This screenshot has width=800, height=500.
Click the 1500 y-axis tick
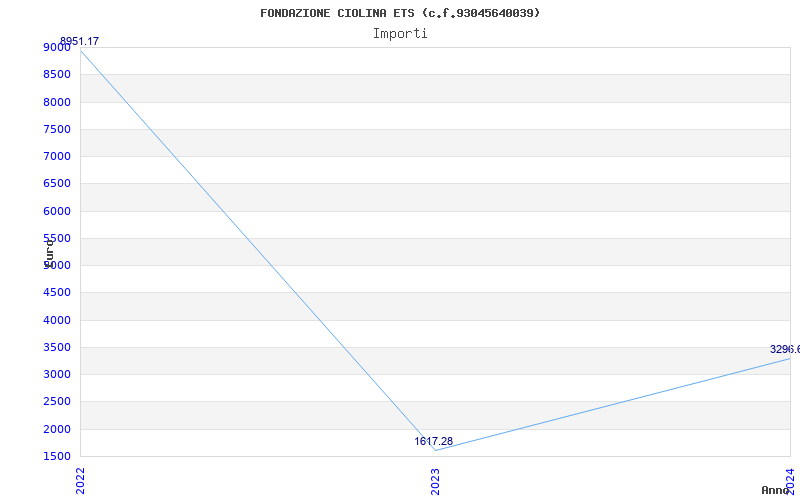tap(57, 457)
